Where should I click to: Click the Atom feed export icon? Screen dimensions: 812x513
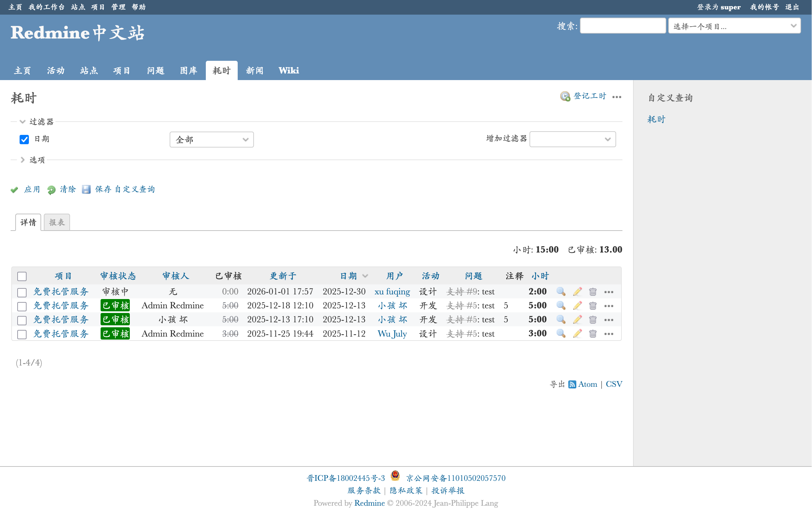coord(572,384)
